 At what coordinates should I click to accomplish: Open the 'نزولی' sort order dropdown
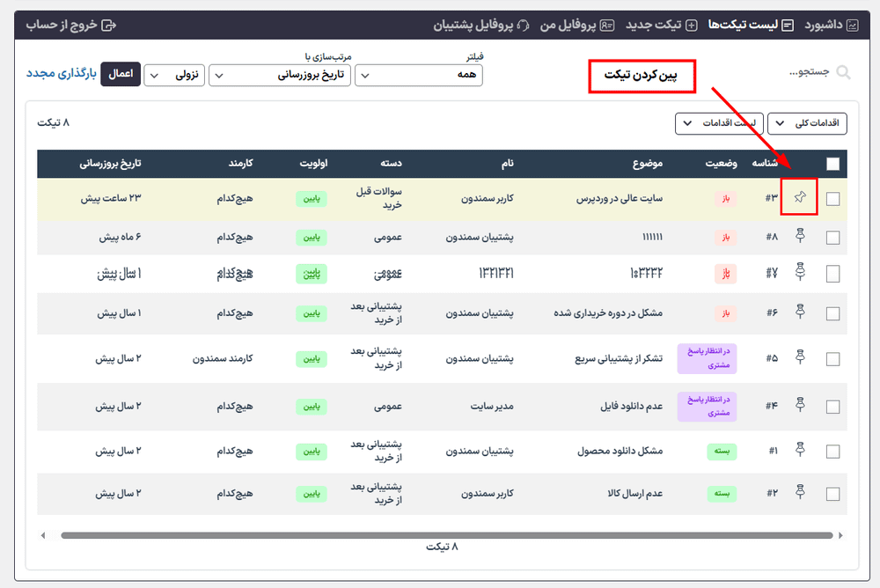(174, 76)
